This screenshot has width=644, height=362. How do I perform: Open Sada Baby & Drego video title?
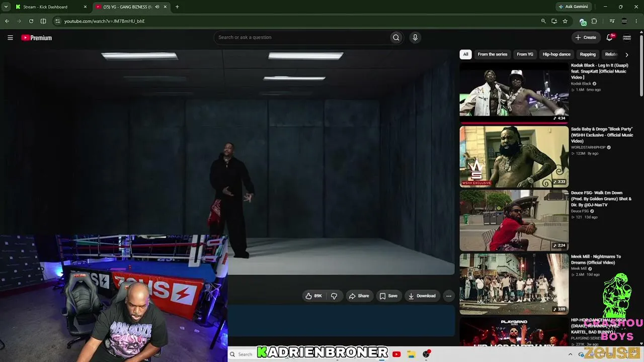pyautogui.click(x=602, y=135)
